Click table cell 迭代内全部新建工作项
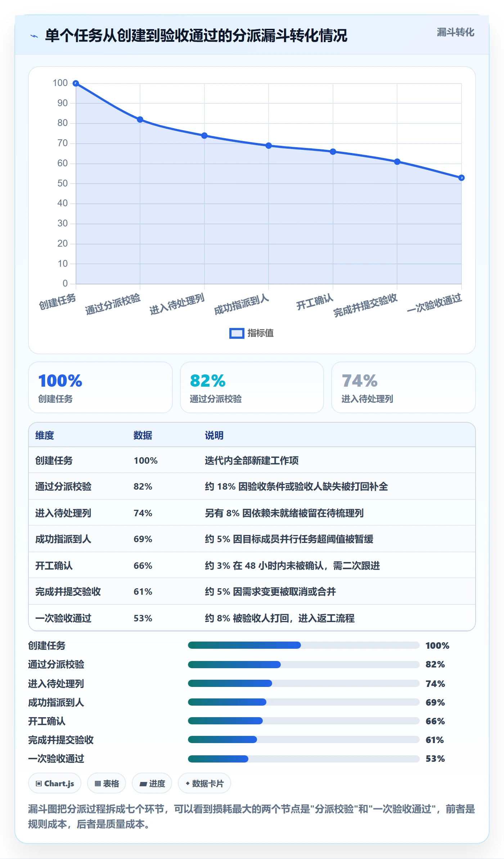Image resolution: width=504 pixels, height=859 pixels. (x=252, y=460)
